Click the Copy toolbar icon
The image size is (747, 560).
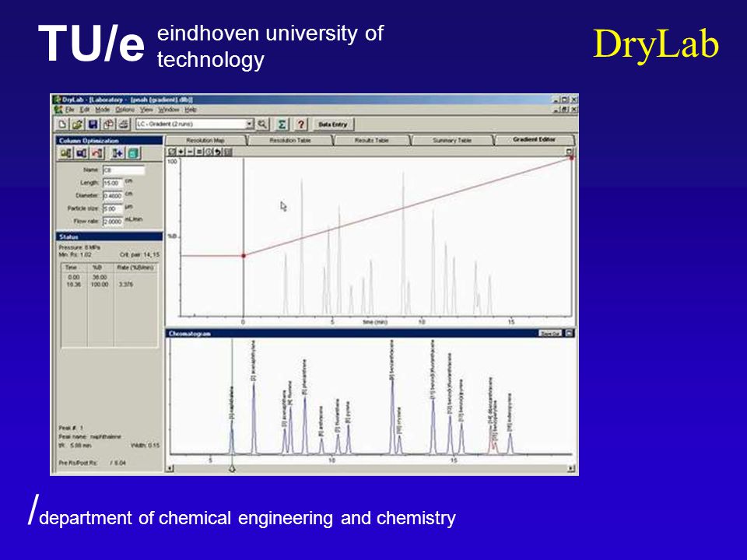[x=109, y=124]
